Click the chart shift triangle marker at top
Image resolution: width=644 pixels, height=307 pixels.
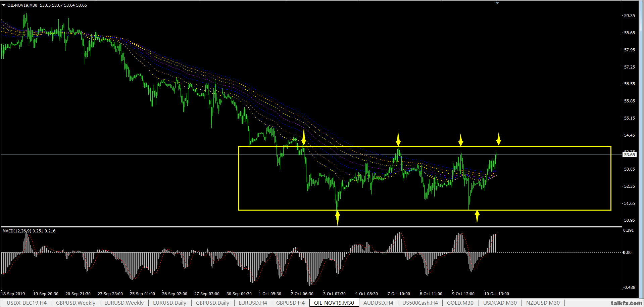point(497,3)
